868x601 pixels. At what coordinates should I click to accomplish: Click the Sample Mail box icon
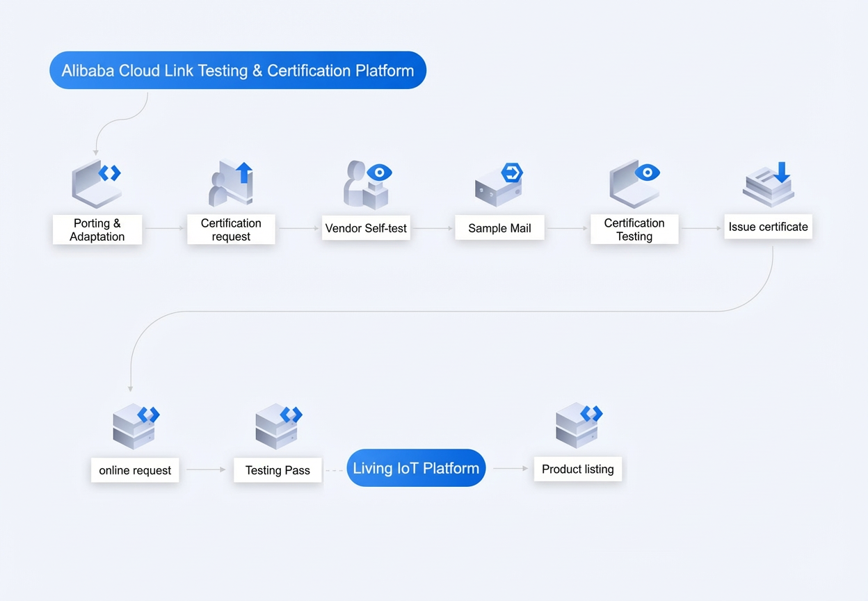499,184
